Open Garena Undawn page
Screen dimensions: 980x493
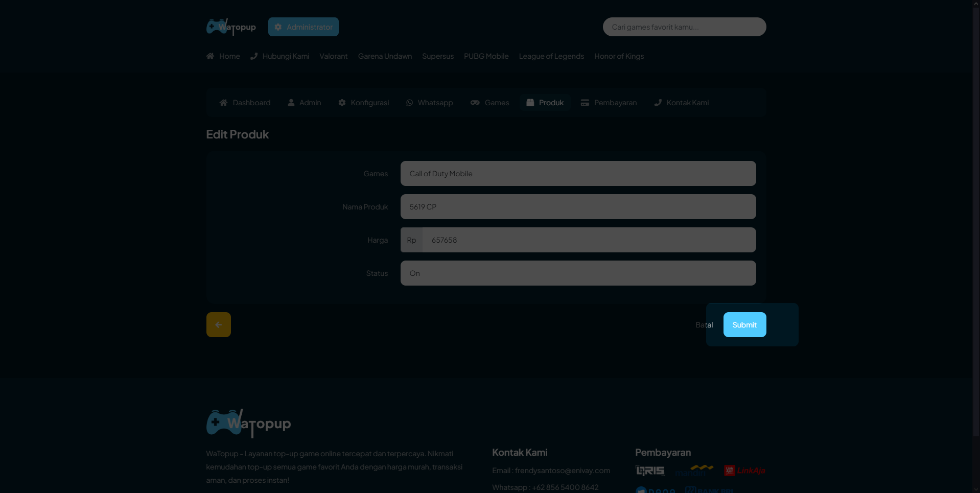pyautogui.click(x=385, y=56)
